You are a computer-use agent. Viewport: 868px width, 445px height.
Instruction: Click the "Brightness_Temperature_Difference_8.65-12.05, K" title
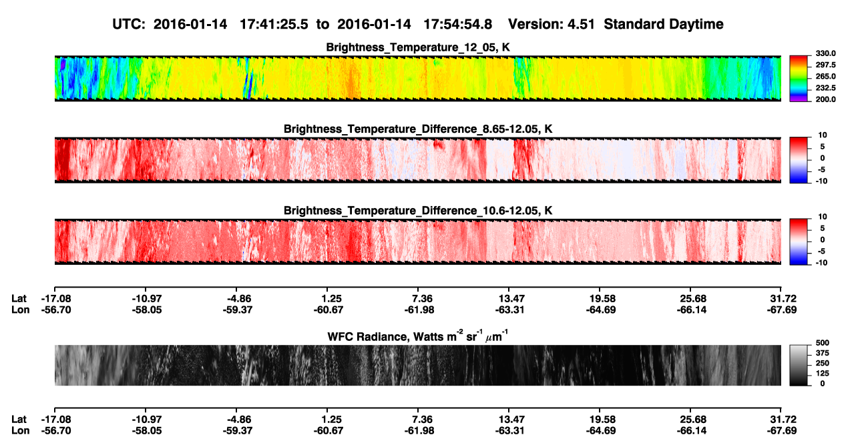click(418, 129)
